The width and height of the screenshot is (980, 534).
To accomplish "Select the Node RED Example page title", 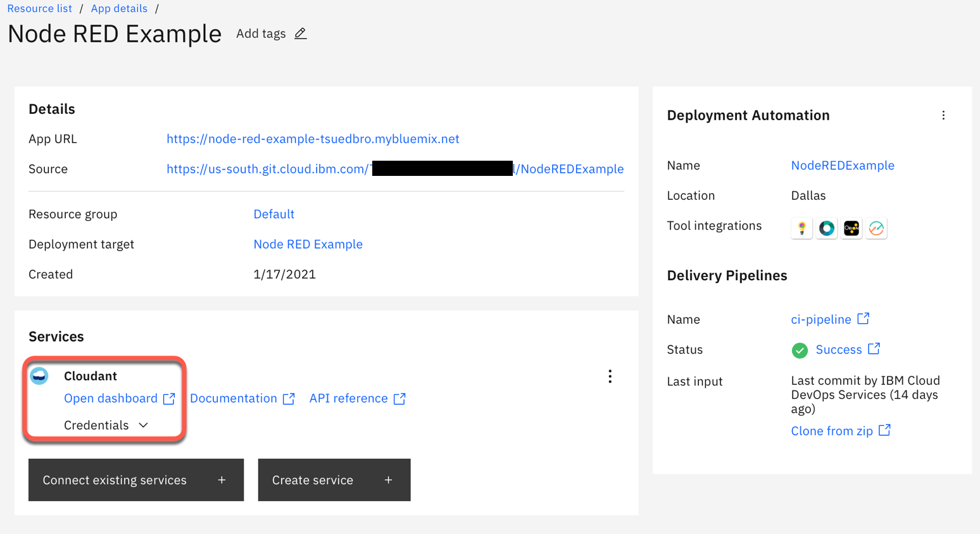I will pos(115,34).
